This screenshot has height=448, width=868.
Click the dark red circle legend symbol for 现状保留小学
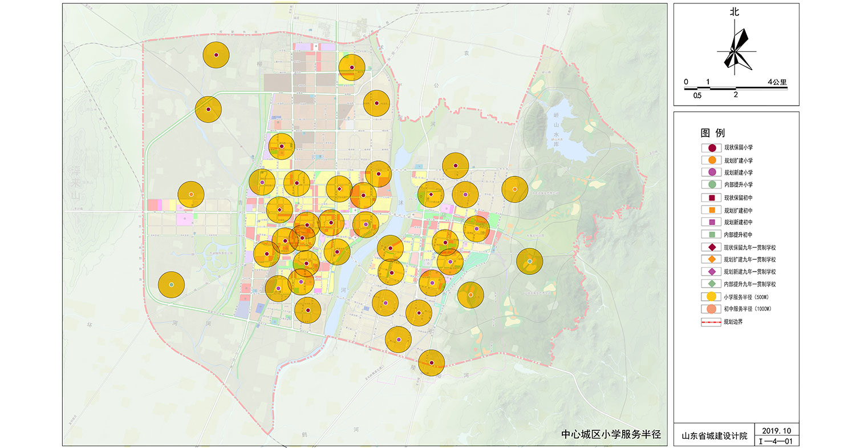712,147
